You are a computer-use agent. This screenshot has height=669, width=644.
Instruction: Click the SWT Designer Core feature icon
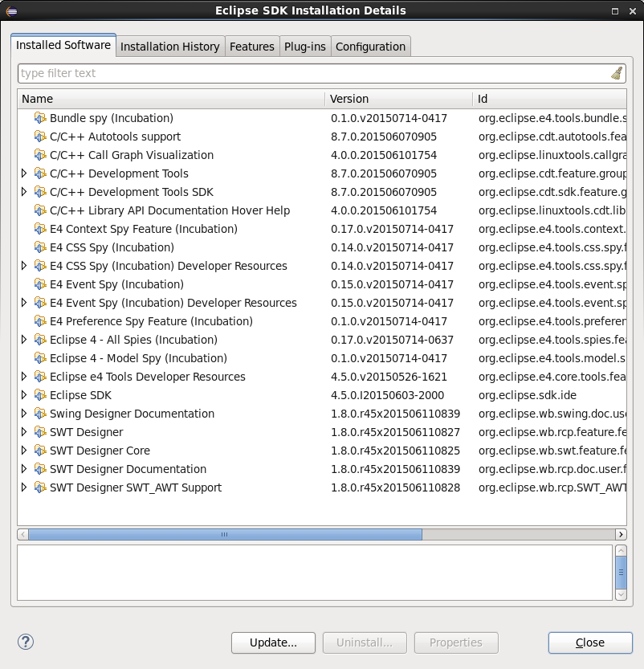click(x=40, y=451)
